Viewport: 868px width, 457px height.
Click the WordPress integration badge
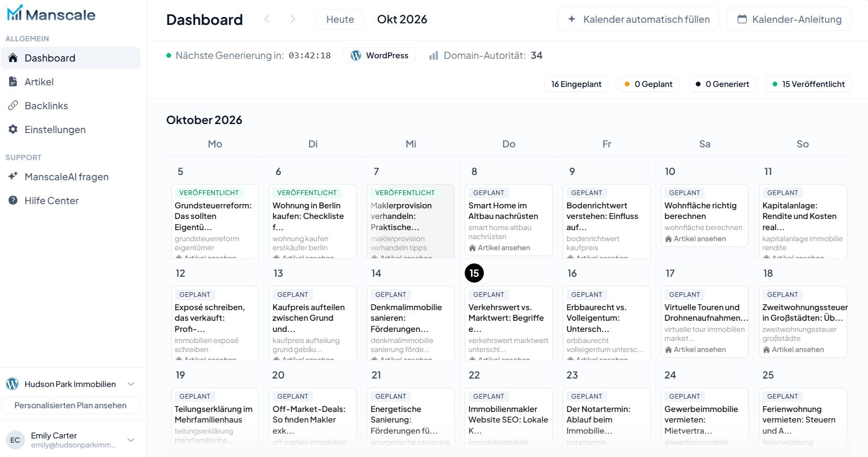[x=379, y=55]
